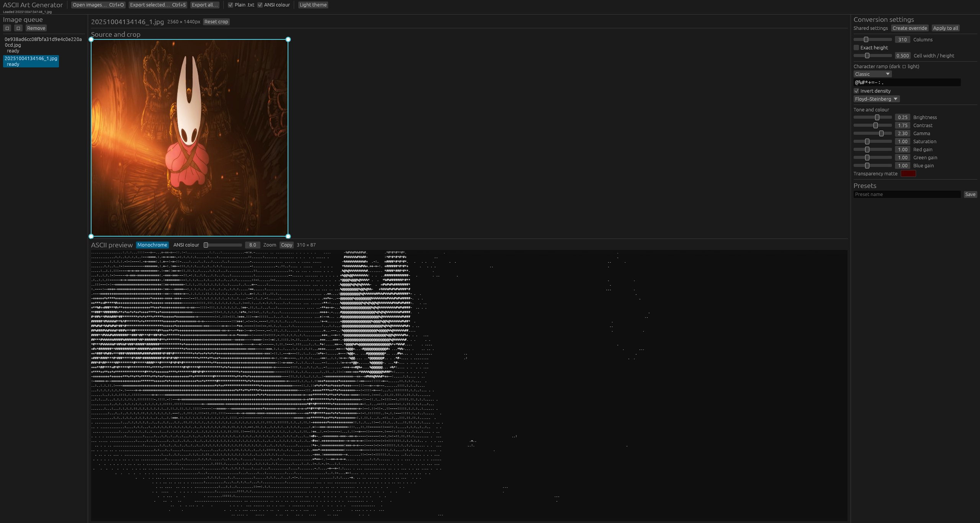Select 20251004134146_1.jpg in the image queue
The width and height of the screenshot is (980, 523).
pos(31,61)
